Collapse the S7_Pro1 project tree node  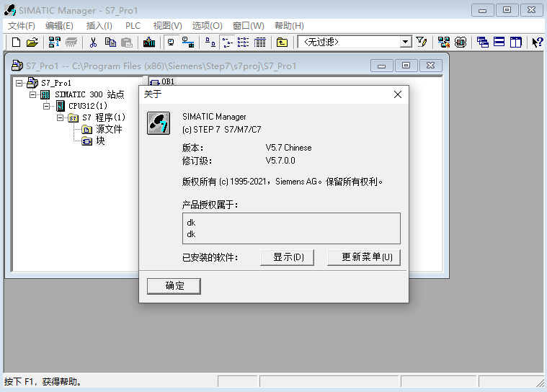[19, 83]
